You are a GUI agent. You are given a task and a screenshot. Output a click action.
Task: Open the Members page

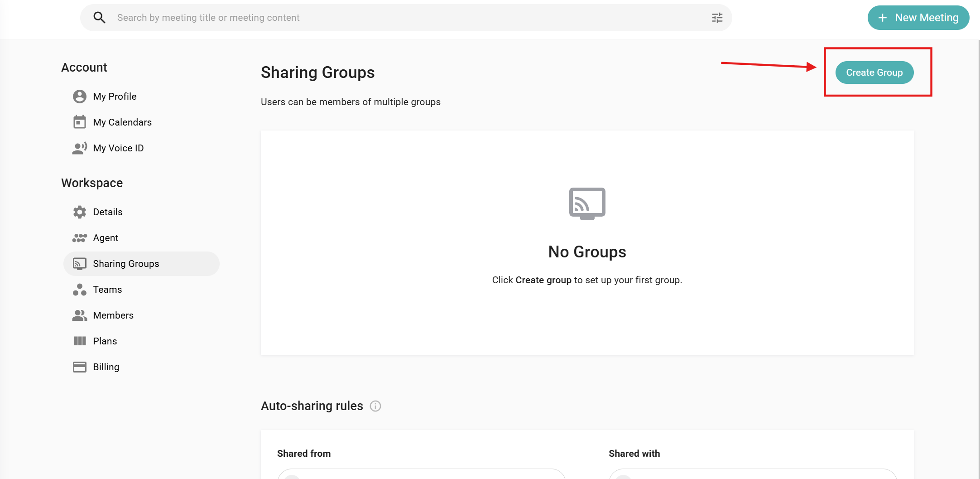[x=113, y=315]
